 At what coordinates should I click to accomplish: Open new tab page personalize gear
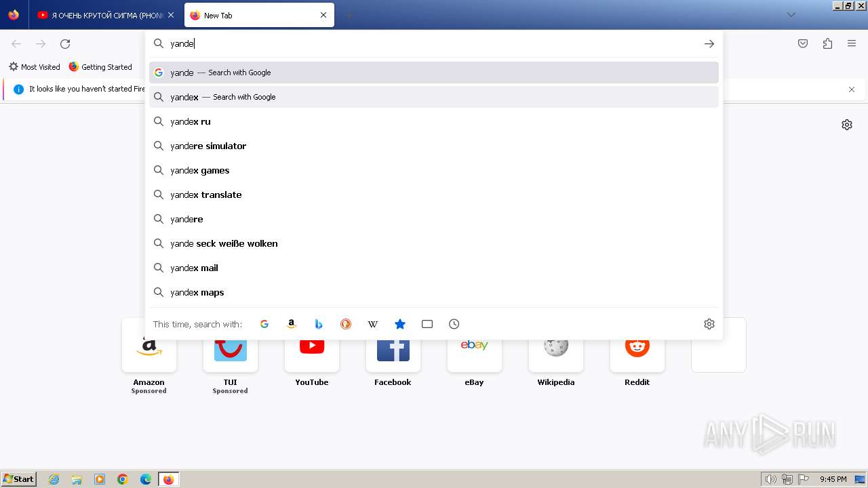tap(847, 125)
